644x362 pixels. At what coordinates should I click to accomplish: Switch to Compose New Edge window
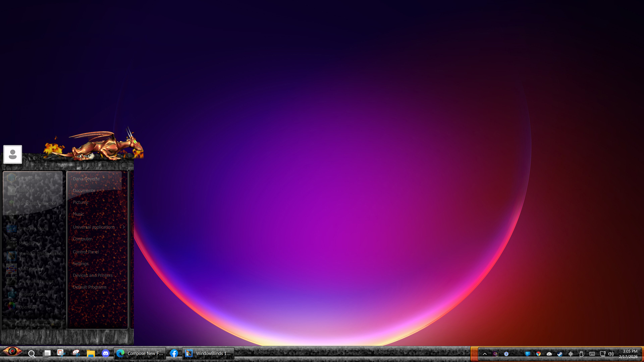[140, 353]
